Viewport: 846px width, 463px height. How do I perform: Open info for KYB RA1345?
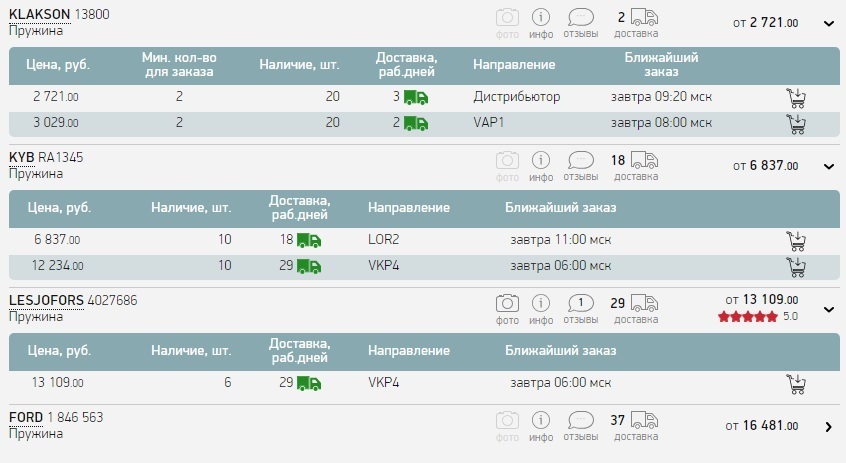coord(541,165)
